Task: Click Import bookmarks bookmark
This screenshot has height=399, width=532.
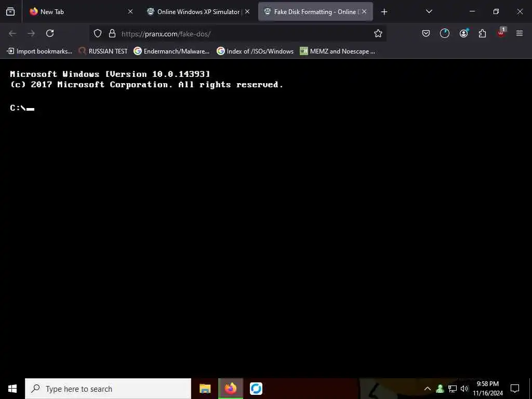Action: 39,51
